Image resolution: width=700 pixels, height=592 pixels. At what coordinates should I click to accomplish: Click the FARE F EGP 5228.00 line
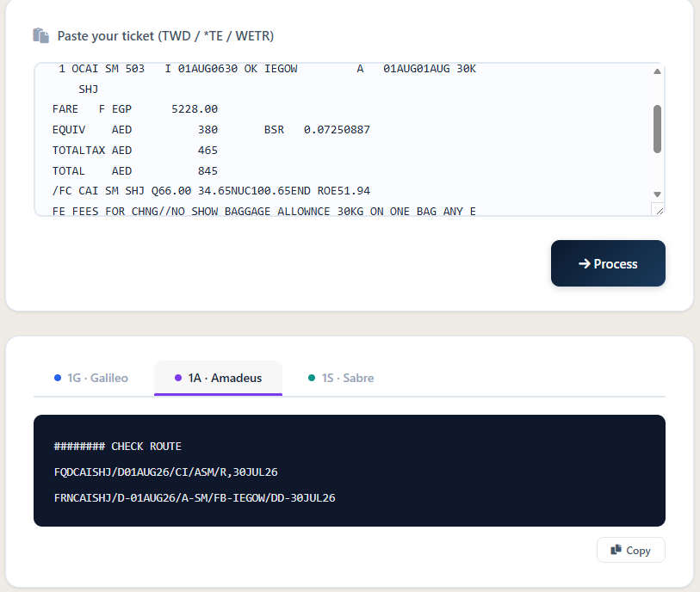[x=135, y=109]
